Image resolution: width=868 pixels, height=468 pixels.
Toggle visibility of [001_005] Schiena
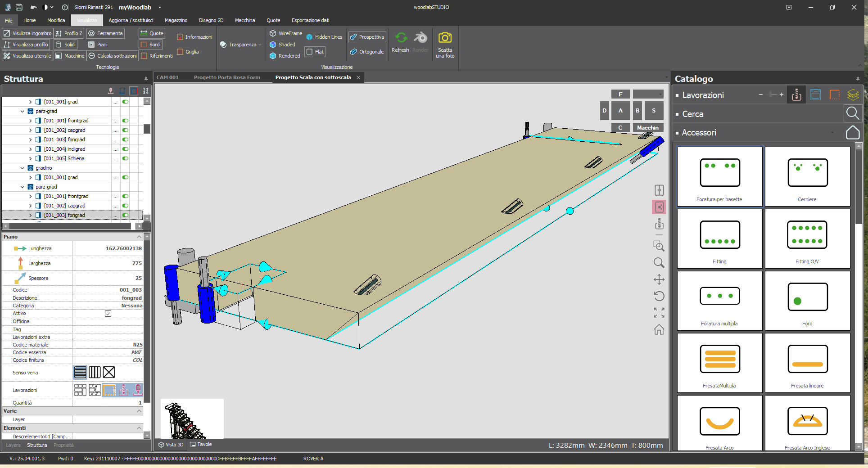coord(125,158)
